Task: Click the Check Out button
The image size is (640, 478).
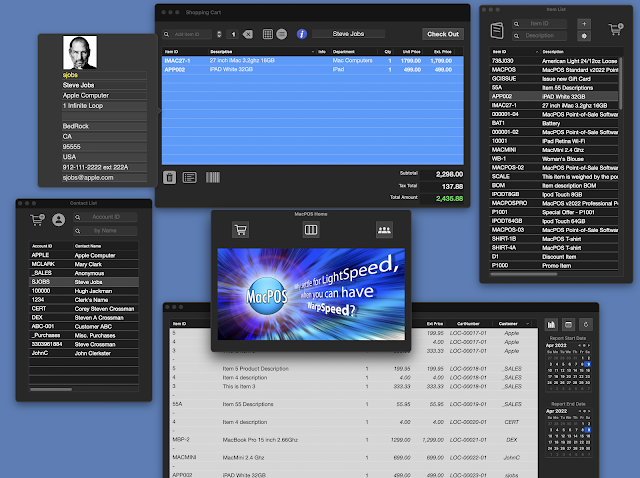Action: [443, 34]
